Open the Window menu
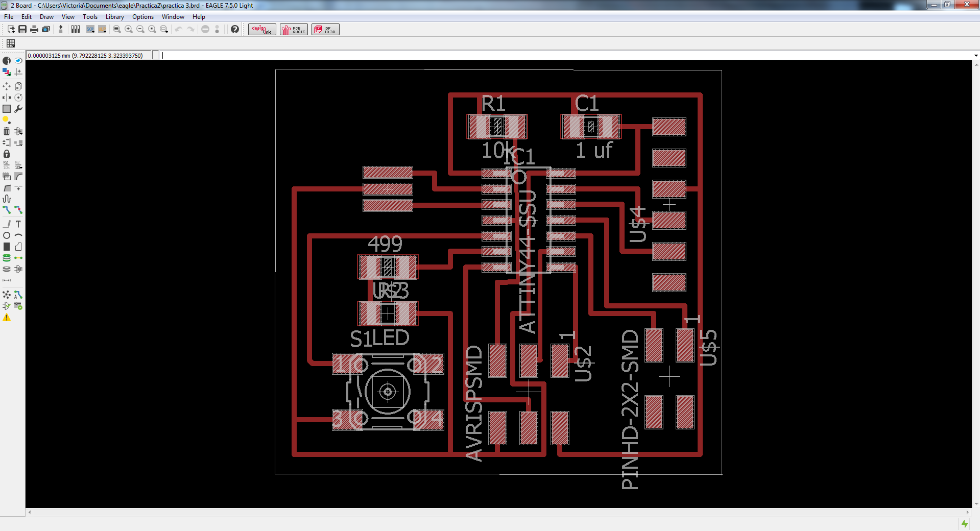 [x=173, y=17]
